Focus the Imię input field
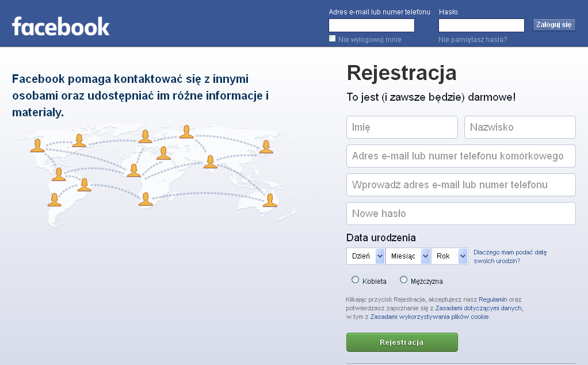588x365 pixels. click(402, 127)
